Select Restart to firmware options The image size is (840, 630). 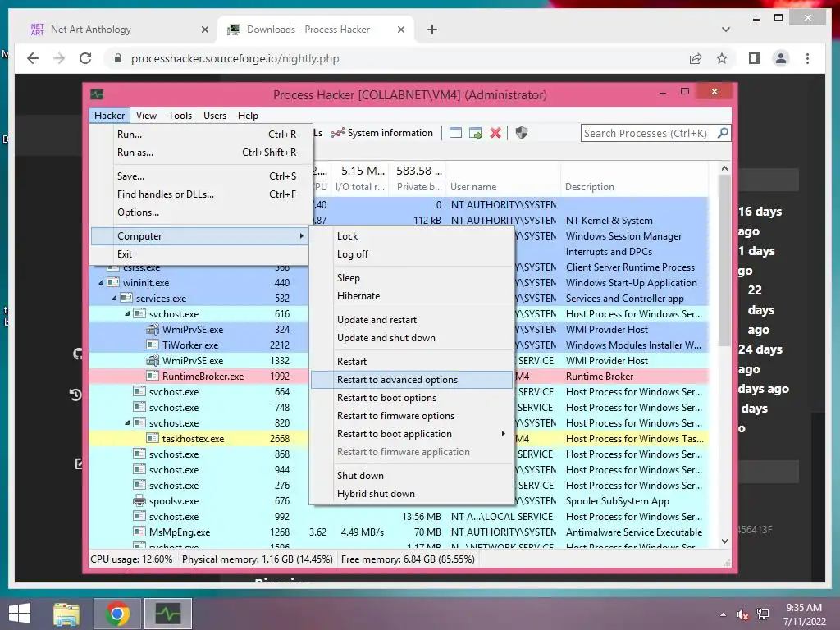412,416
